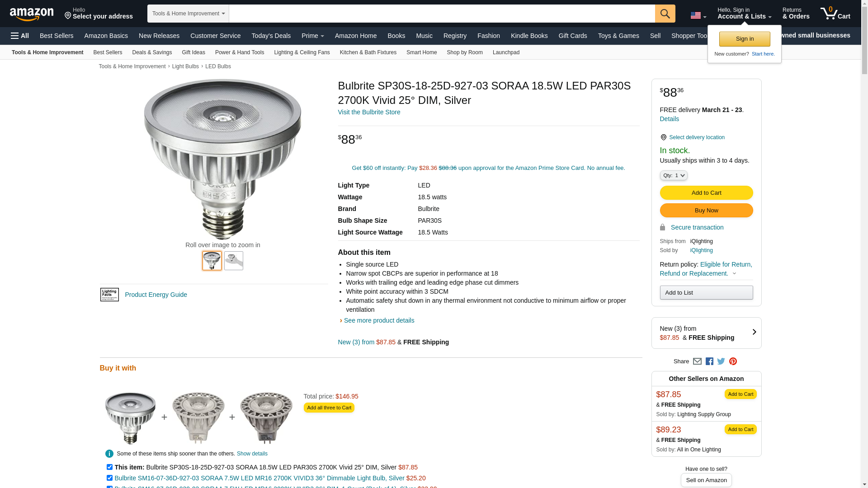Open the language flag dropdown
868x488 pixels.
point(698,15)
